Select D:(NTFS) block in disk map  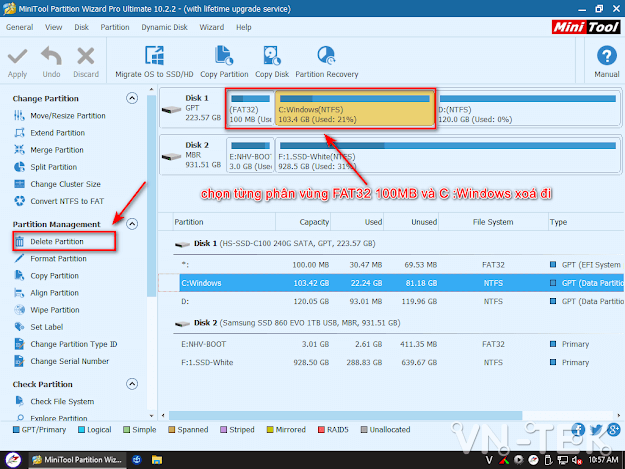click(x=528, y=108)
